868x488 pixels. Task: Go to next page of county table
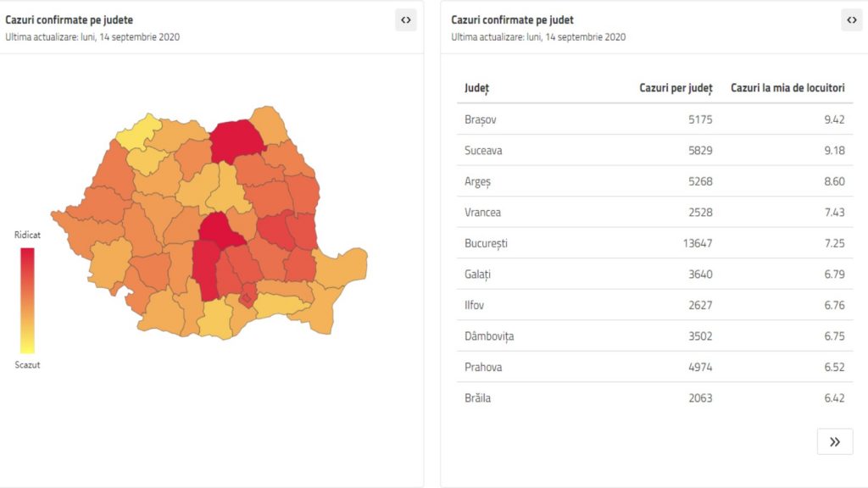(x=835, y=441)
